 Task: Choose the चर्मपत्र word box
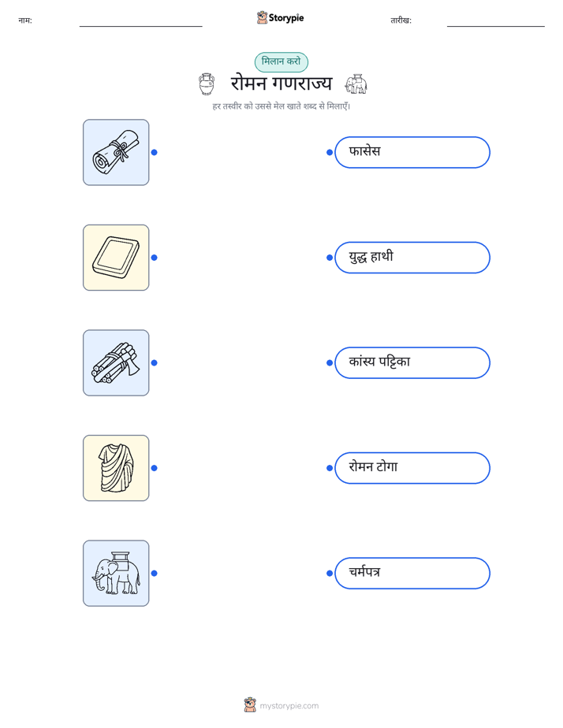pyautogui.click(x=412, y=573)
